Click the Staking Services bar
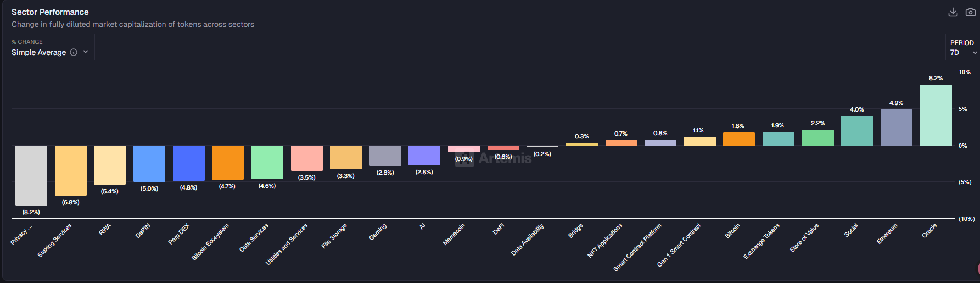 (70, 170)
